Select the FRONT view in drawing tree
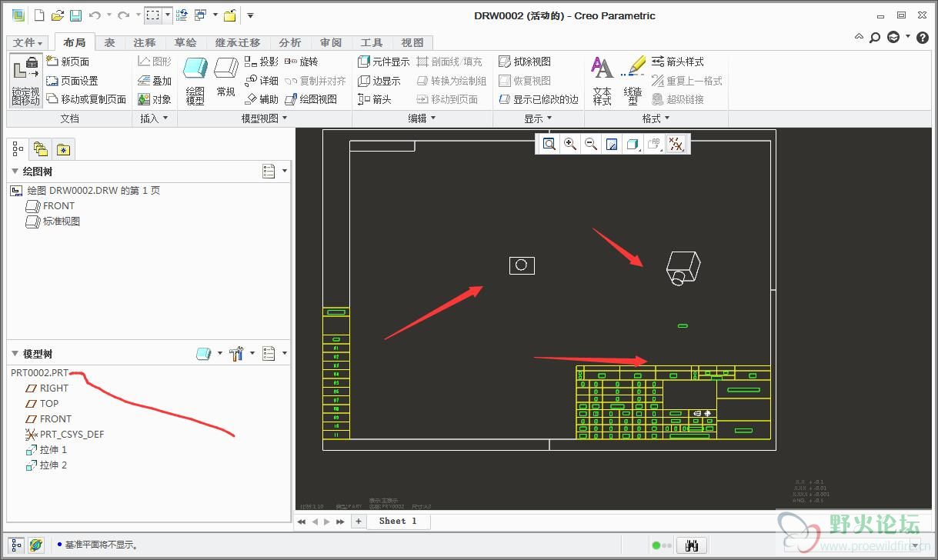This screenshot has width=938, height=560. tap(51, 205)
